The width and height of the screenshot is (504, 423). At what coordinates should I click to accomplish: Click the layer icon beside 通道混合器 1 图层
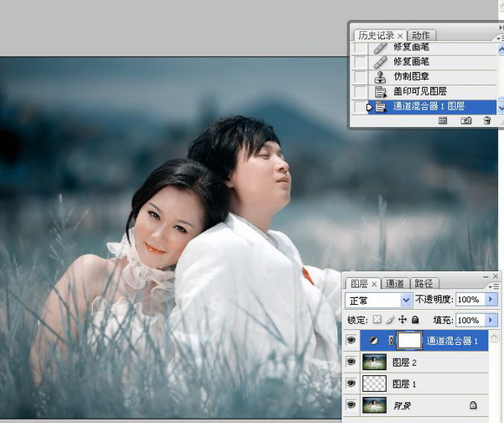coord(381,108)
